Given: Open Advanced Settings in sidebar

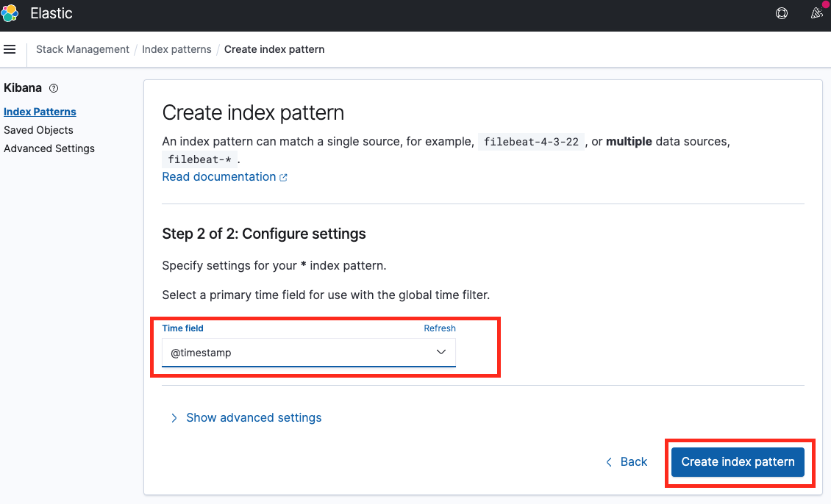Looking at the screenshot, I should pyautogui.click(x=49, y=148).
